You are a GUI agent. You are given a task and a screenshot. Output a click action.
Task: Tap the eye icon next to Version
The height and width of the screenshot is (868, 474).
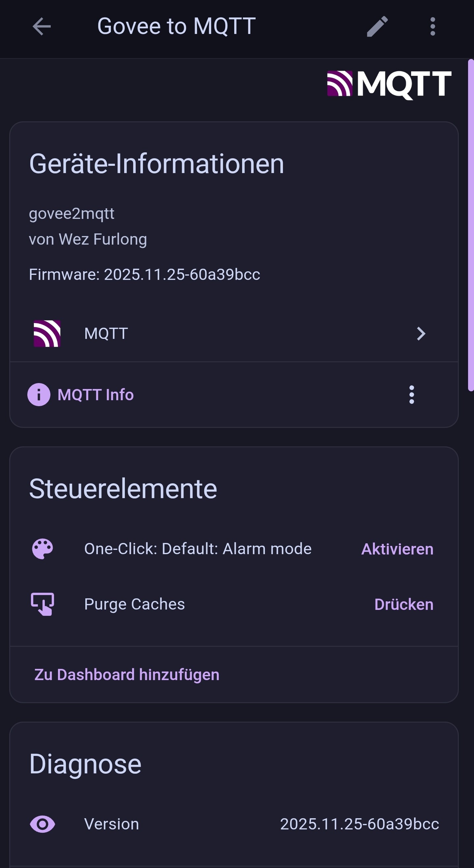(42, 824)
